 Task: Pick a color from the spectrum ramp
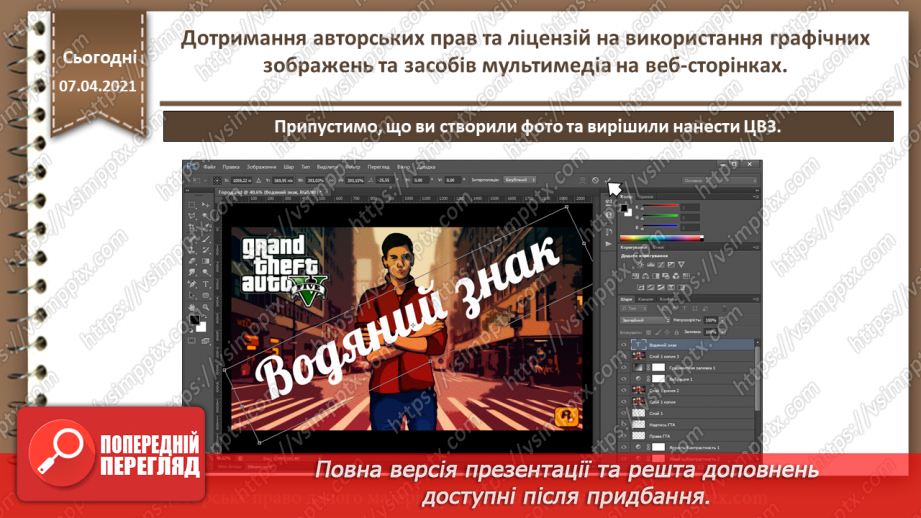(x=661, y=238)
